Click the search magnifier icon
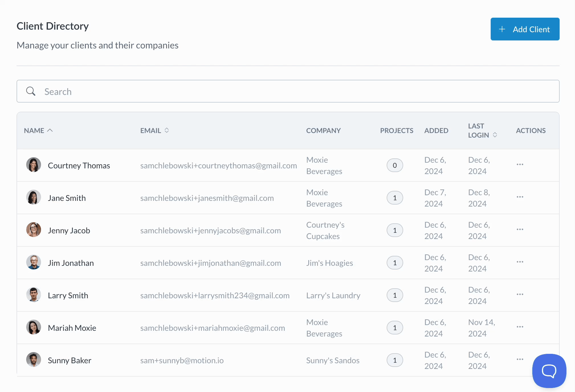Viewport: 575px width, 392px height. tap(31, 91)
